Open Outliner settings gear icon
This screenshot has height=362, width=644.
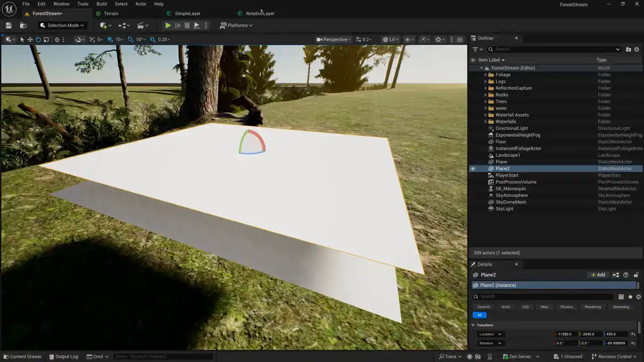pos(636,49)
